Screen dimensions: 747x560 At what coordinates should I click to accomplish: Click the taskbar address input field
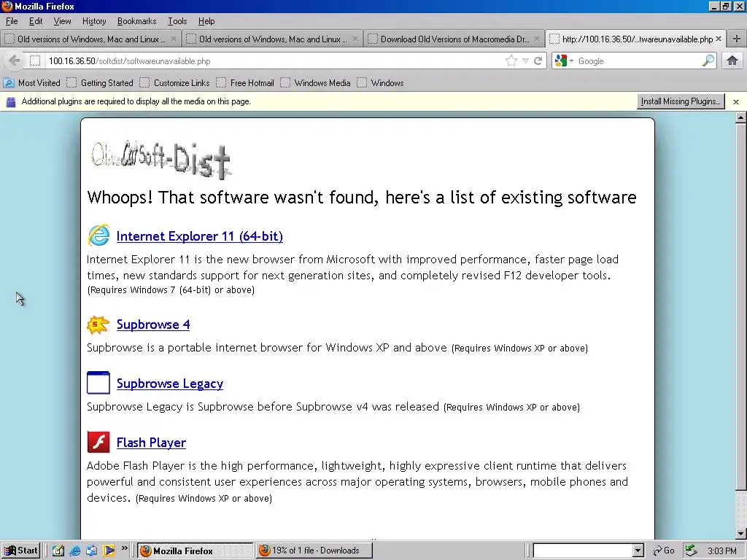583,551
